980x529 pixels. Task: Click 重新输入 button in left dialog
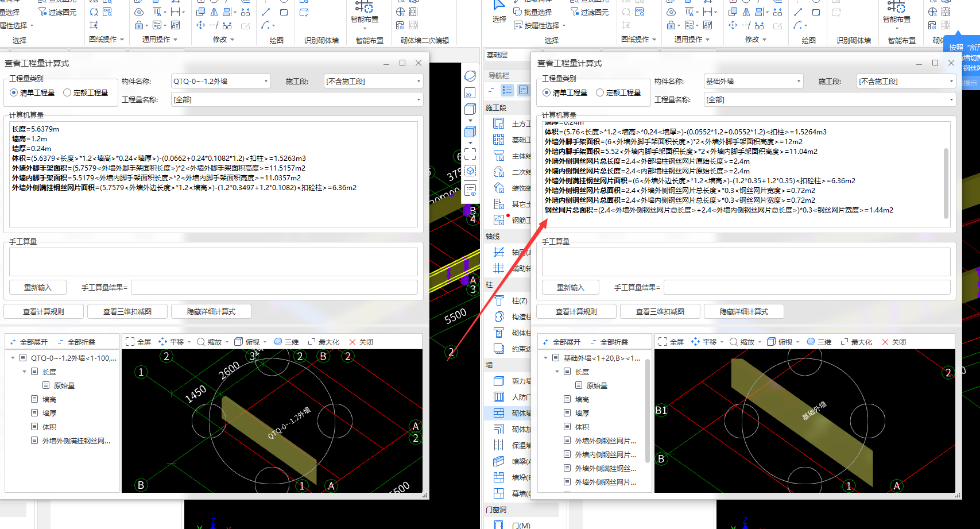(x=38, y=287)
